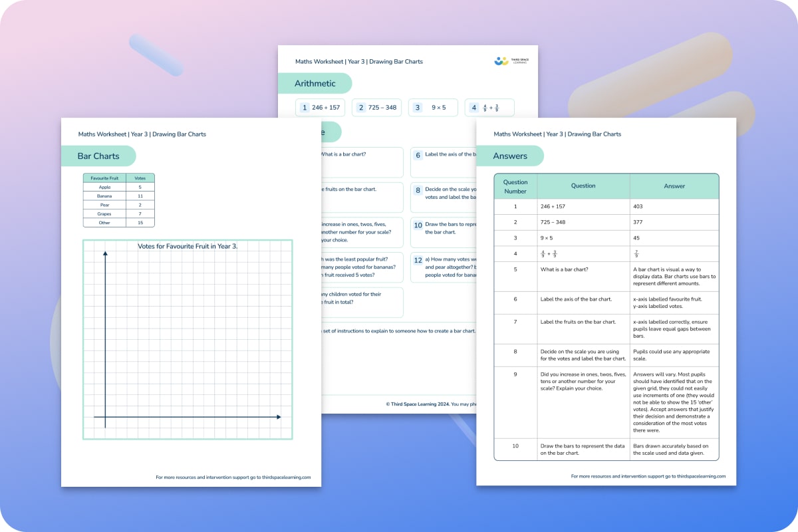
Task: Click Other's vote count '15'
Action: [140, 223]
